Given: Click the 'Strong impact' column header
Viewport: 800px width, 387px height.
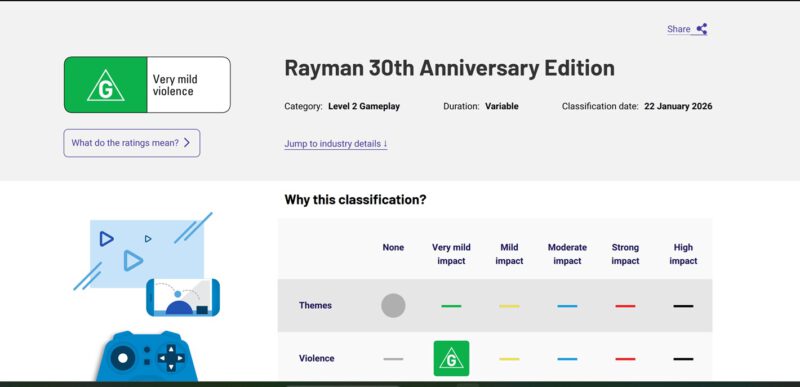Looking at the screenshot, I should (626, 254).
